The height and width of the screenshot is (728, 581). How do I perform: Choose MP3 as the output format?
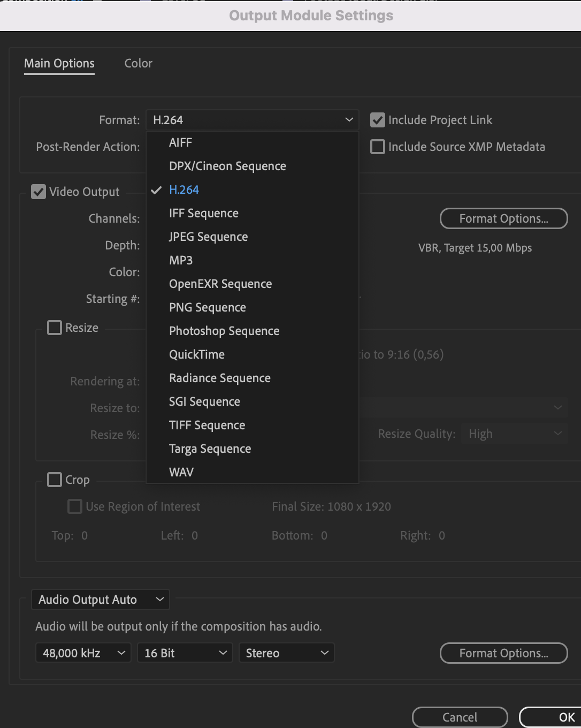(181, 260)
